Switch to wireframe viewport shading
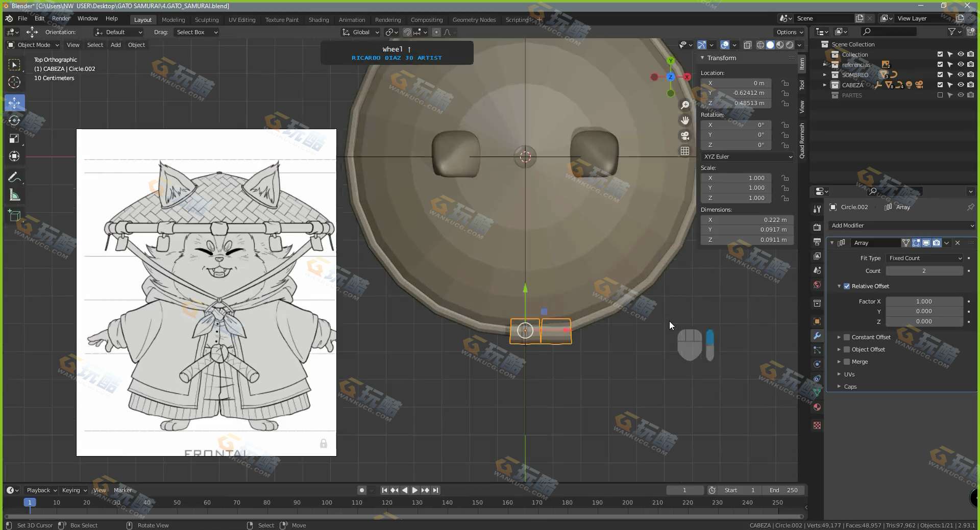 pyautogui.click(x=761, y=45)
